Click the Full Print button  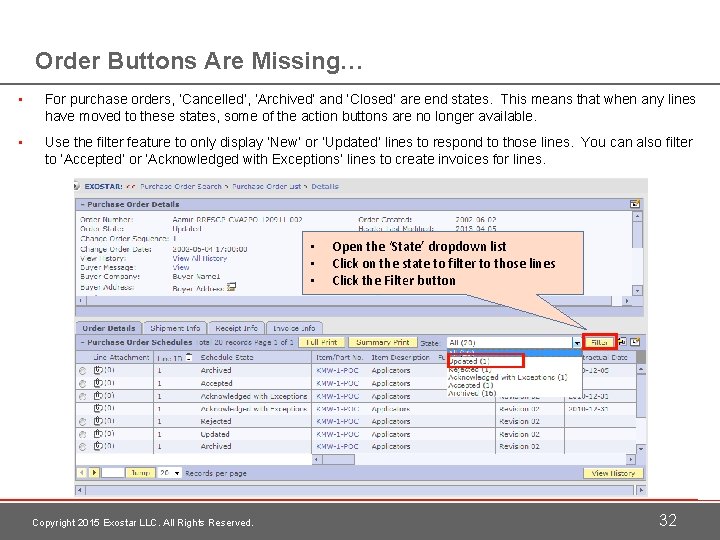point(322,343)
